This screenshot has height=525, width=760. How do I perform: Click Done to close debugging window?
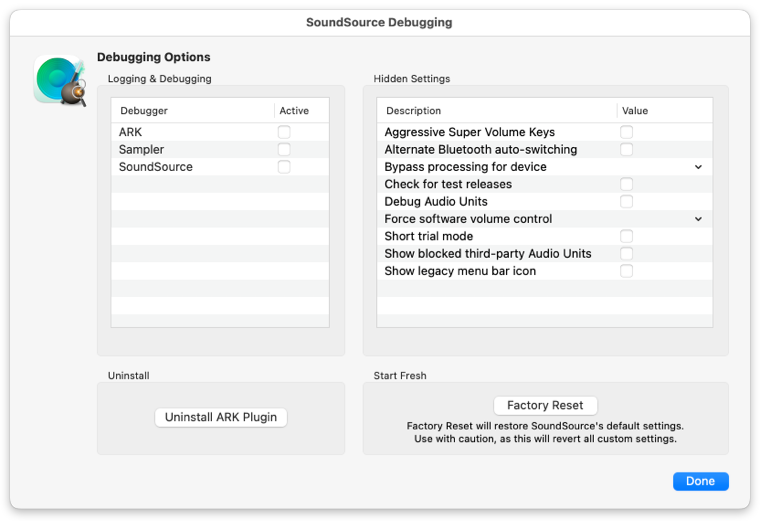tap(700, 481)
